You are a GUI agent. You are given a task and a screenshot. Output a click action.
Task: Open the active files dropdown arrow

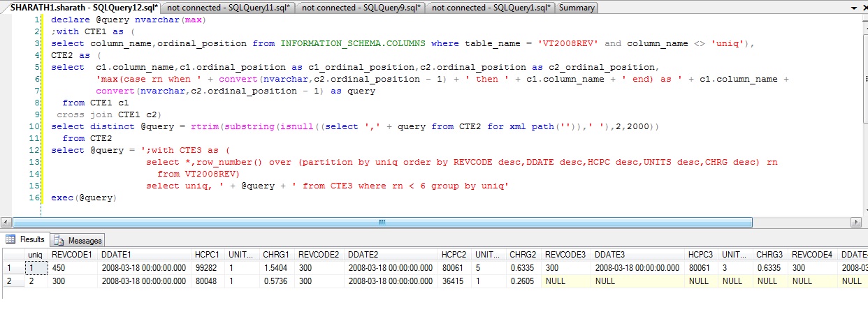pyautogui.click(x=854, y=8)
